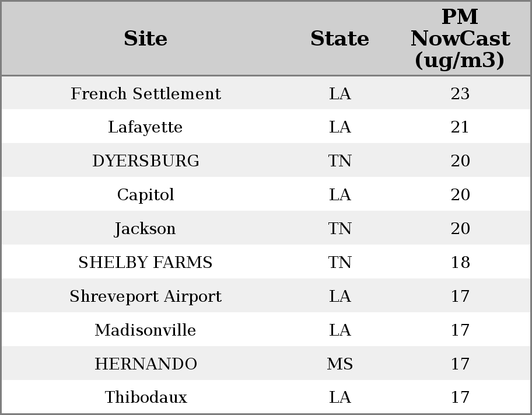
Task: Select the DYERSBURG site cell
Action: (146, 161)
